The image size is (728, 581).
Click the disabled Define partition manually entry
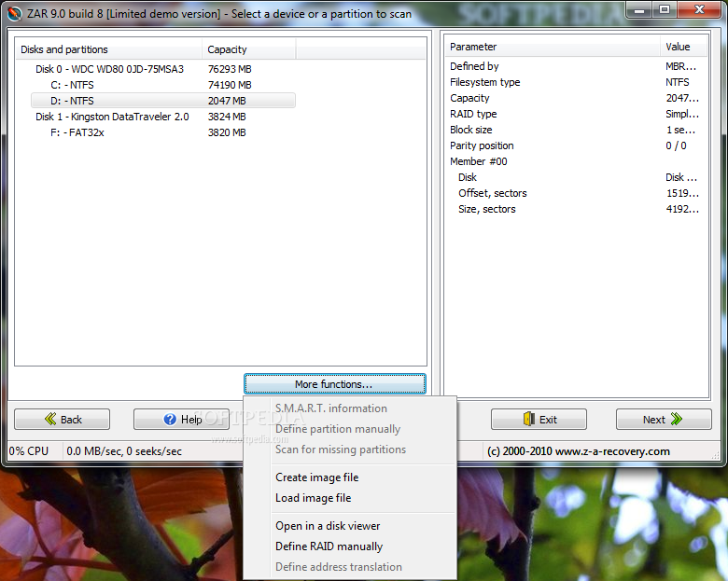click(x=338, y=429)
